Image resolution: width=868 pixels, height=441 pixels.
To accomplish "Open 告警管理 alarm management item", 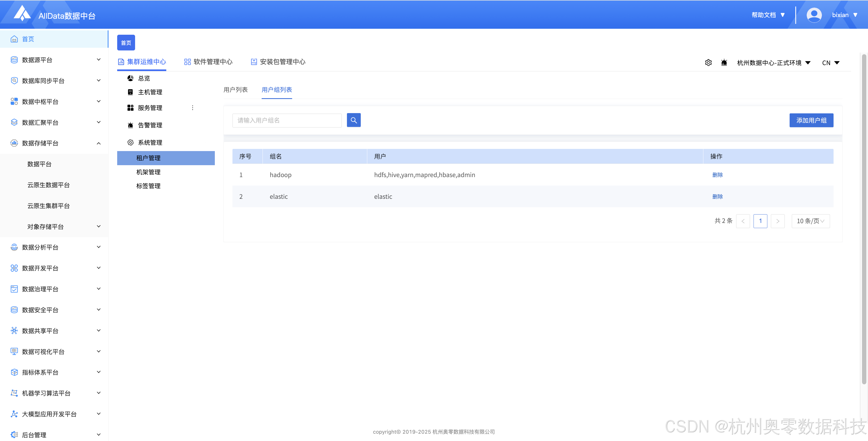I will 150,125.
